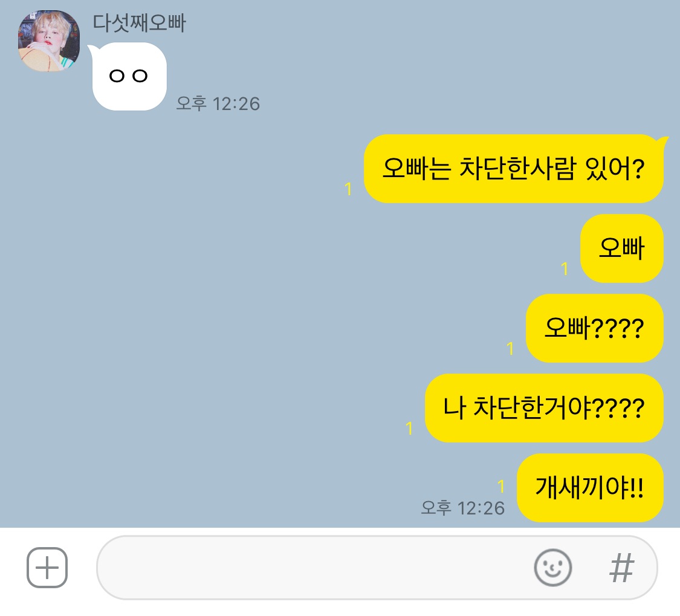Select the '오빠????' message bubble
Image resolution: width=680 pixels, height=616 pixels.
[x=595, y=328]
